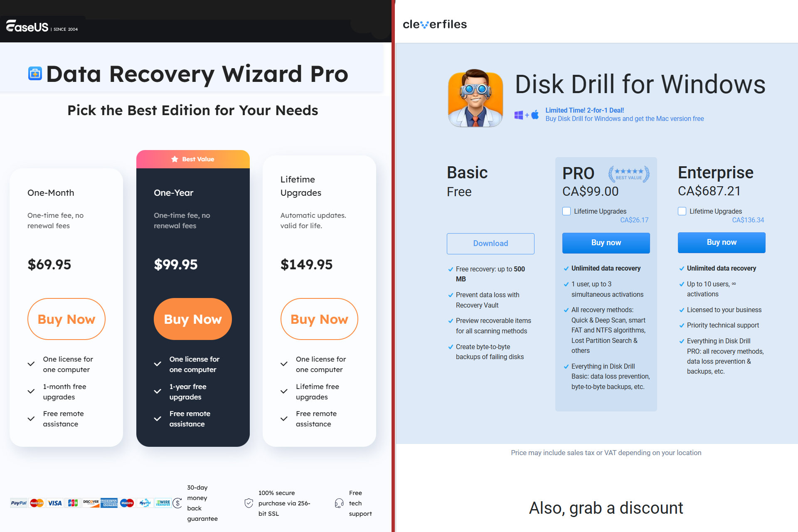The width and height of the screenshot is (798, 532).
Task: Click Download for Disk Drill Basic
Action: tap(490, 243)
